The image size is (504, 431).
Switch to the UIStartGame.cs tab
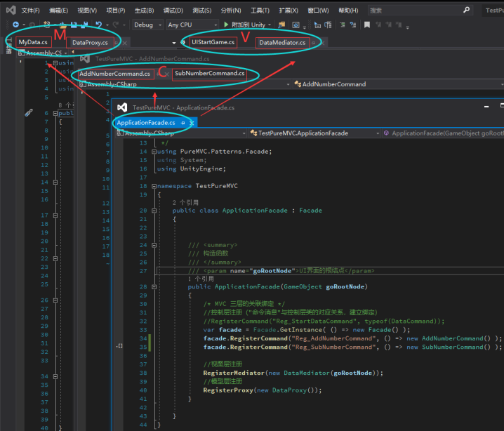pos(213,42)
